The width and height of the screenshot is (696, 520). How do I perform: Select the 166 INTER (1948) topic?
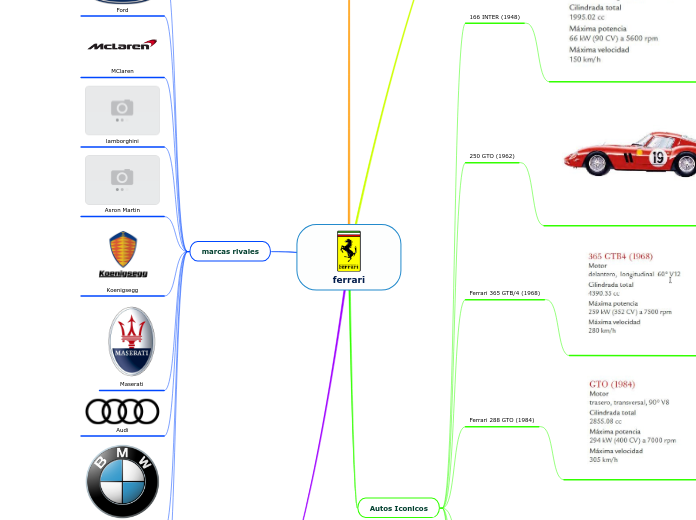point(494,17)
